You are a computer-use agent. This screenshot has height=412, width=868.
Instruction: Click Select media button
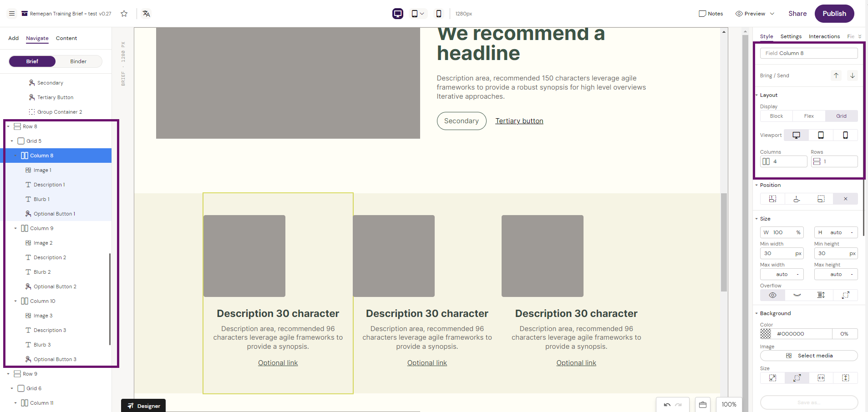coord(809,356)
